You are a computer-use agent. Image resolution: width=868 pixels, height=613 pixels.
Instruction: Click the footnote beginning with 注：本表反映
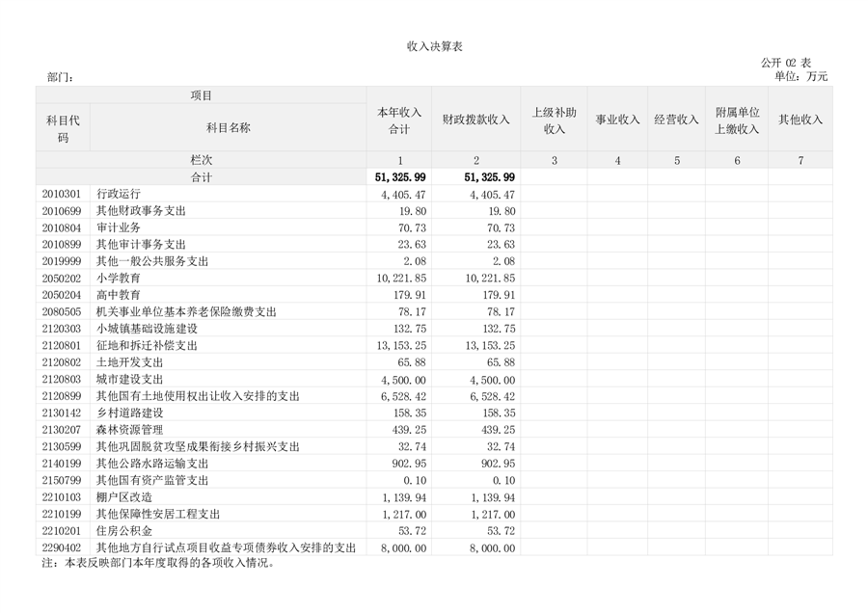(159, 564)
